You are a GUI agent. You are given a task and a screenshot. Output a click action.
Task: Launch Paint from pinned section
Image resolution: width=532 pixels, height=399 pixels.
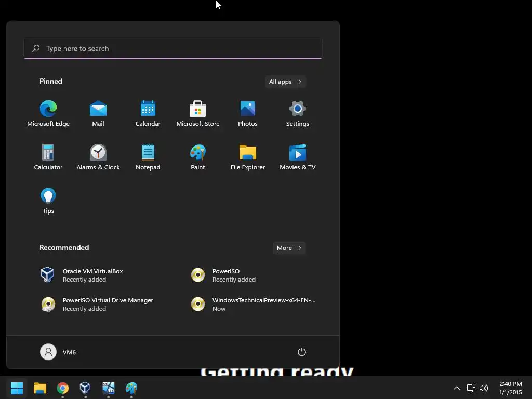pyautogui.click(x=198, y=157)
